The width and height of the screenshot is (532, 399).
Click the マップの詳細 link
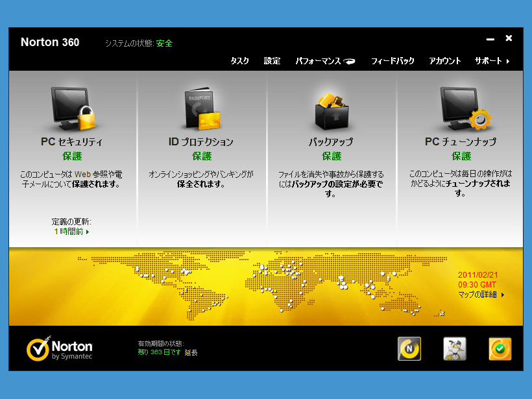478,295
